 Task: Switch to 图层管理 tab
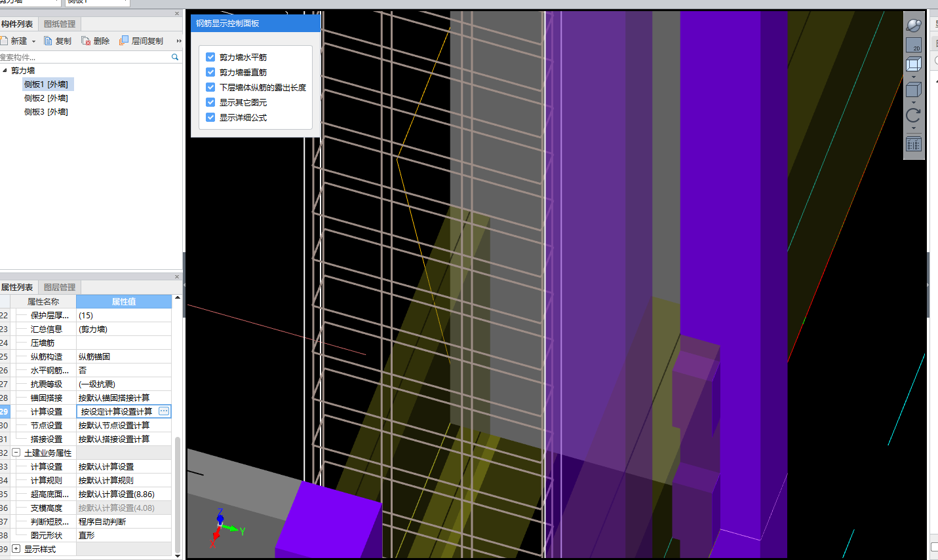(x=60, y=287)
